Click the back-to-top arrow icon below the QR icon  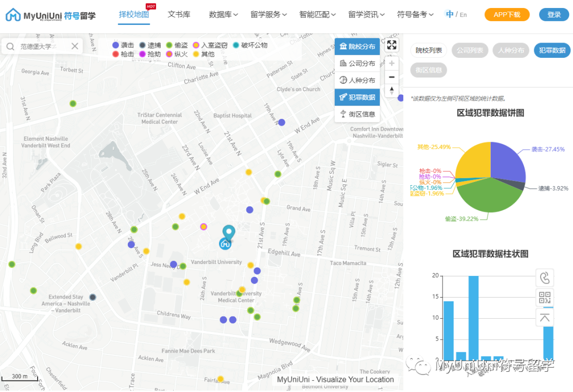tap(544, 317)
